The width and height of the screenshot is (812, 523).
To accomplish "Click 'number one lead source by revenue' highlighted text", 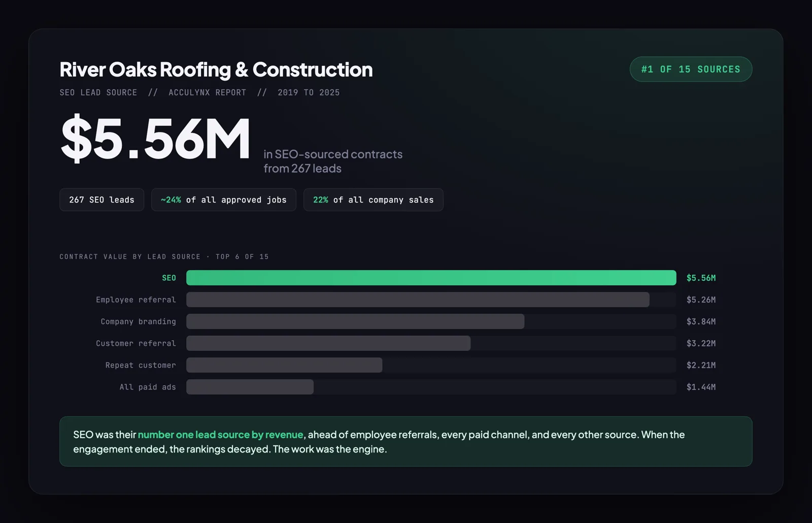I will click(x=221, y=435).
